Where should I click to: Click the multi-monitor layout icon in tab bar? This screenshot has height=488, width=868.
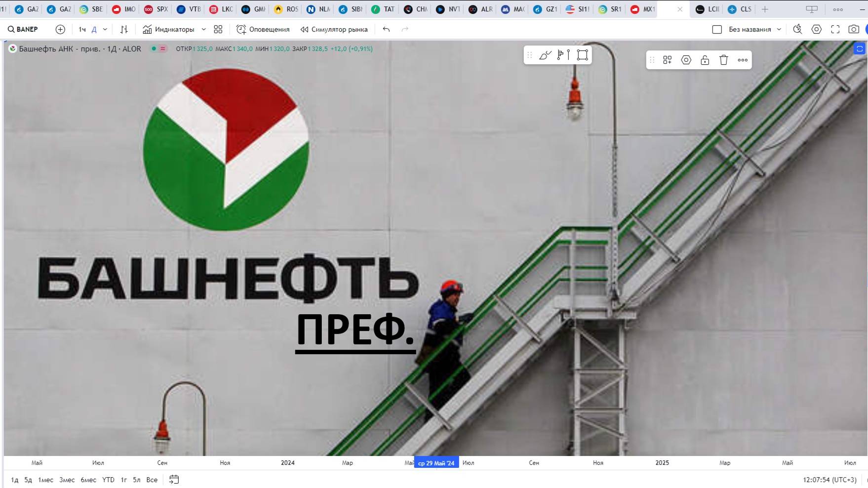[812, 9]
